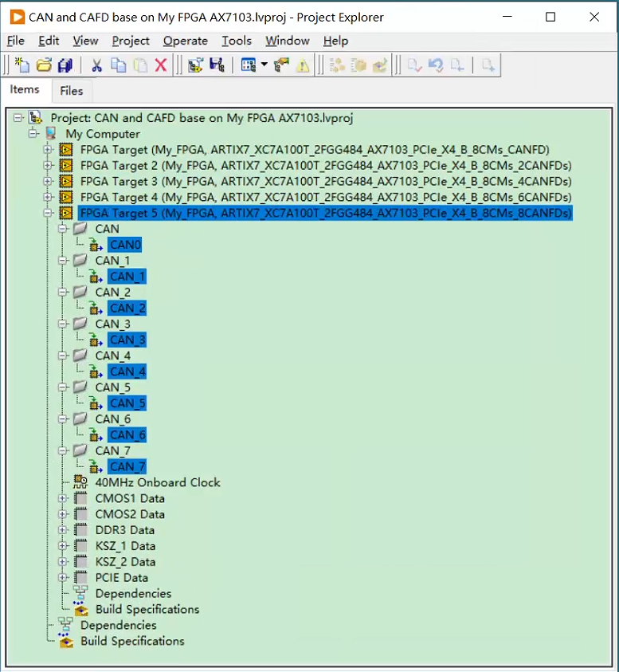This screenshot has width=619, height=672.
Task: Select the CAN_4 VI item
Action: tap(127, 372)
